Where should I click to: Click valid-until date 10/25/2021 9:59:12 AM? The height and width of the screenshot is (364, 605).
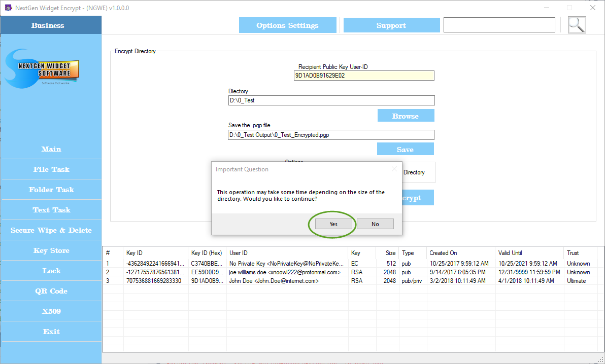click(x=527, y=264)
